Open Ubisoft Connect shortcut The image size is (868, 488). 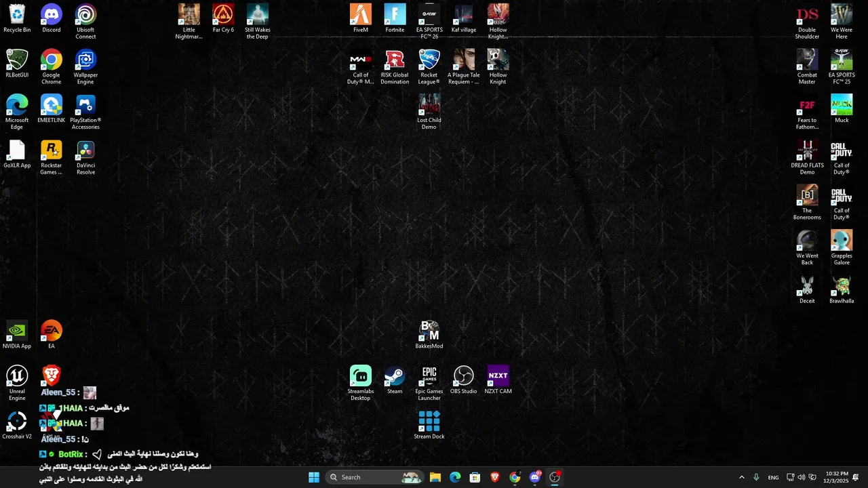click(x=85, y=22)
